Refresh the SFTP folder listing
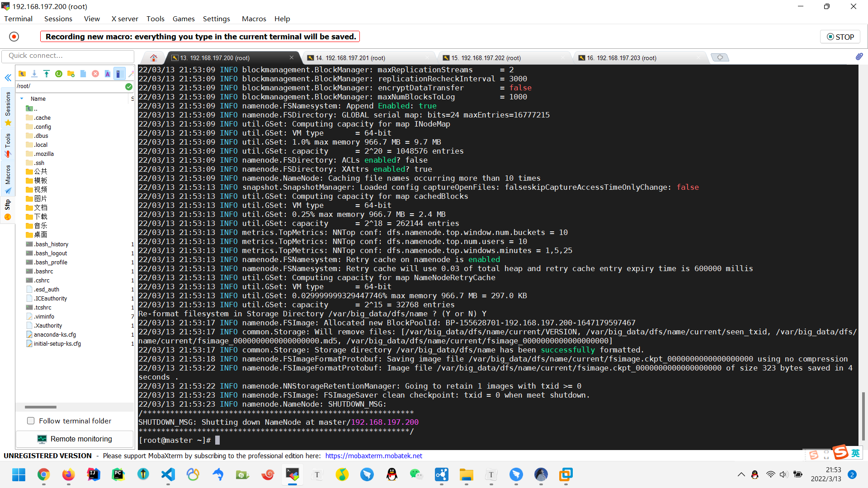This screenshot has width=868, height=488. (59, 74)
